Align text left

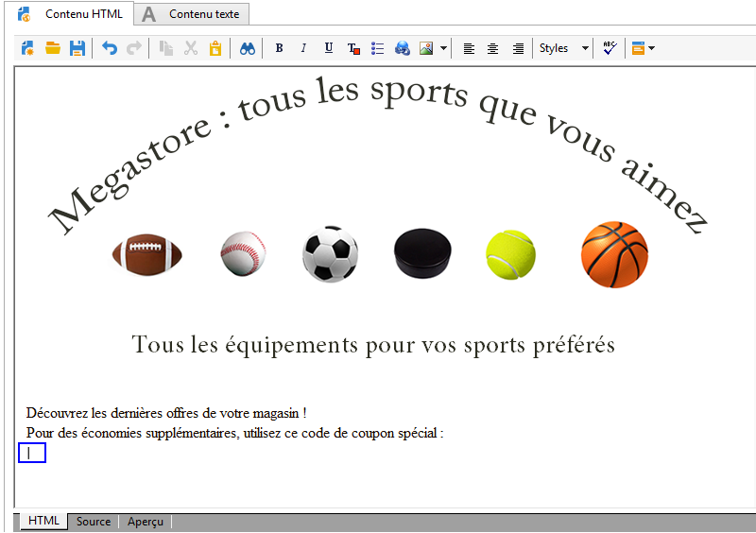pyautogui.click(x=469, y=48)
